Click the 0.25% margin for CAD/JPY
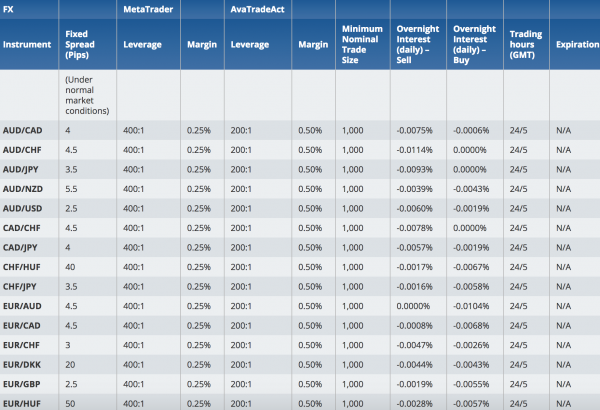Image resolution: width=600 pixels, height=410 pixels. [199, 247]
